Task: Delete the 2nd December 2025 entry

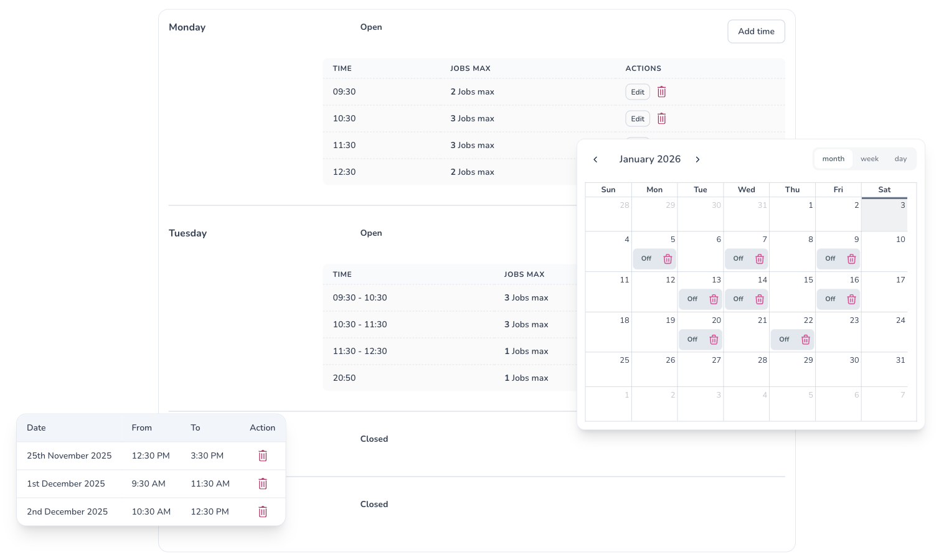Action: coord(263,512)
